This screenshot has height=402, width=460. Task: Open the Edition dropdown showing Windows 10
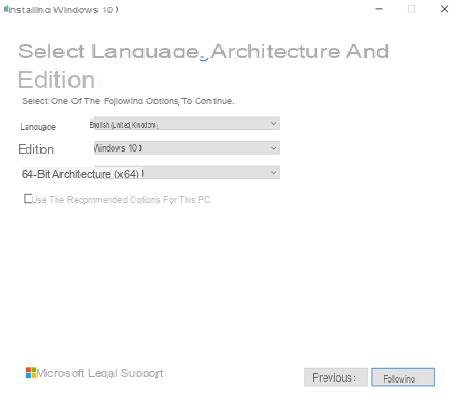pos(187,148)
